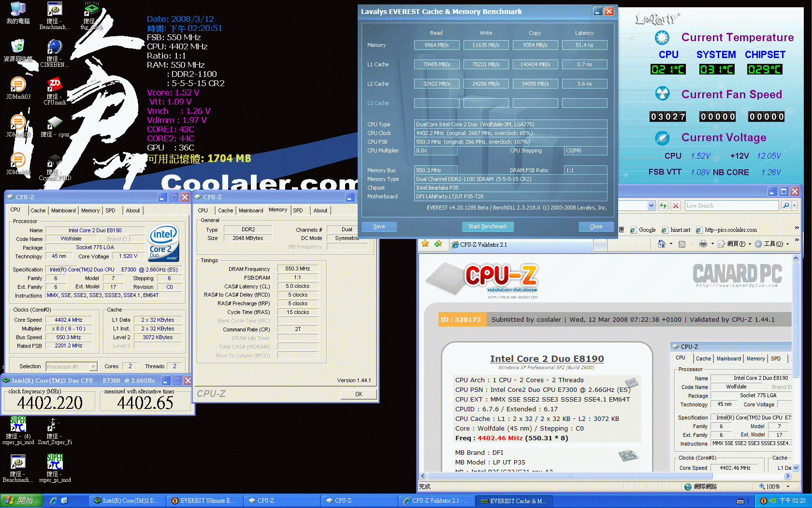Click Start Benchmark in EVEREST window
812x508 pixels.
(x=487, y=226)
